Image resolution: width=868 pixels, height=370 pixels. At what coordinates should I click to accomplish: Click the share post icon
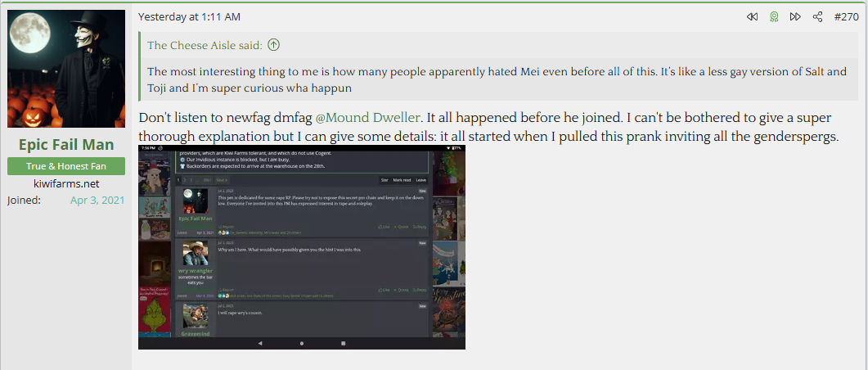[x=817, y=17]
